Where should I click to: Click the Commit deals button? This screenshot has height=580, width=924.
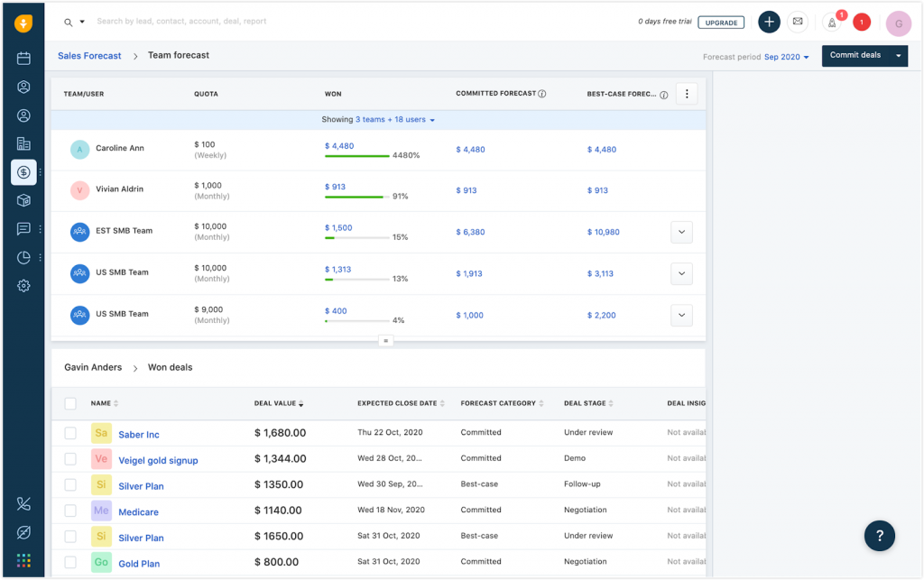click(855, 56)
